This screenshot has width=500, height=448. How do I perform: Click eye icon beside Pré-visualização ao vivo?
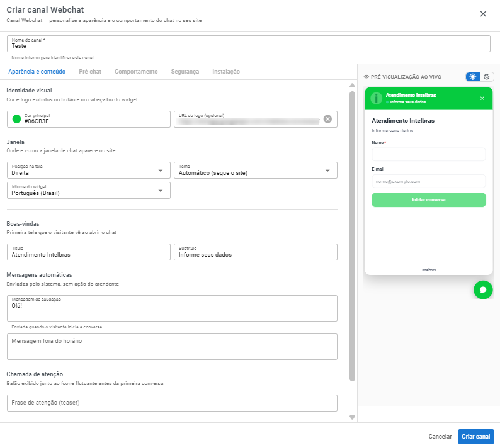[366, 77]
